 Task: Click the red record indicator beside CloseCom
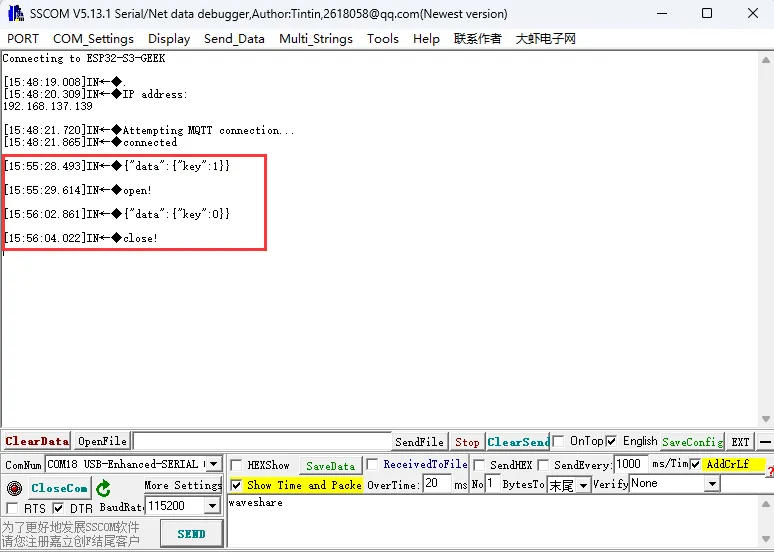click(x=14, y=488)
